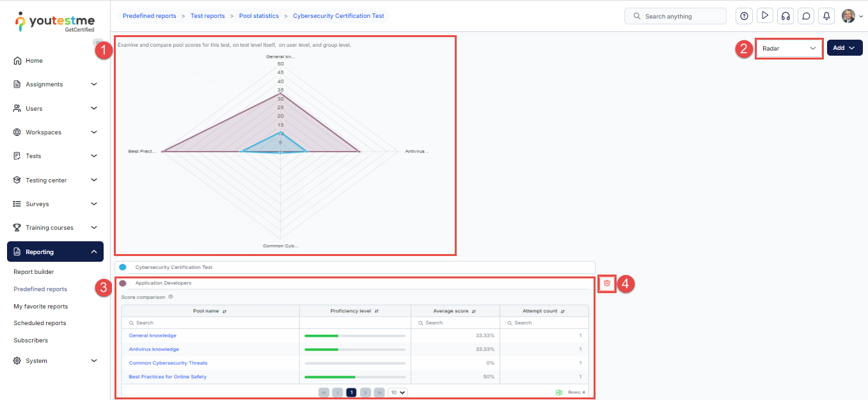Open My favorite reports in sidebar

41,307
